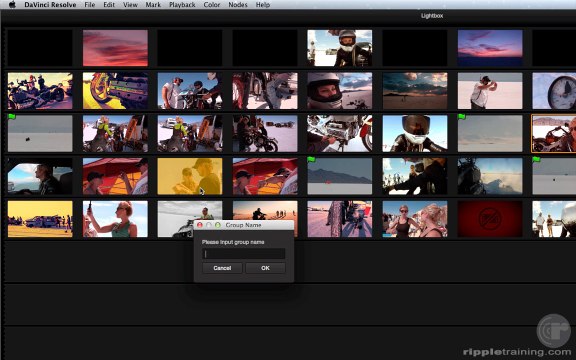This screenshot has height=360, width=576.
Task: Confirm group name with OK
Action: pos(265,268)
